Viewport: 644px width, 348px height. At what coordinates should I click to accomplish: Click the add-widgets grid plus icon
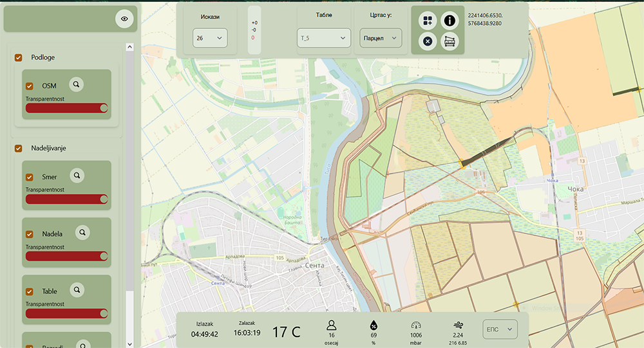click(x=428, y=21)
